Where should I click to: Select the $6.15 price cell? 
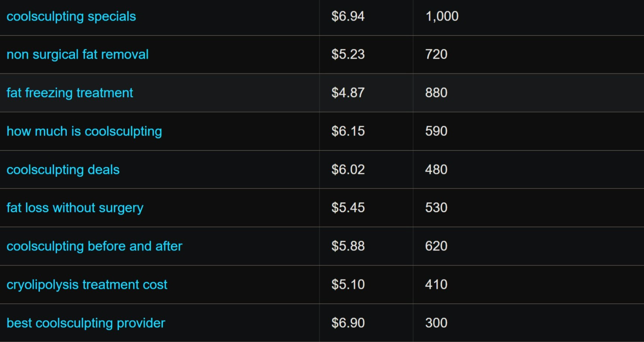coord(348,131)
